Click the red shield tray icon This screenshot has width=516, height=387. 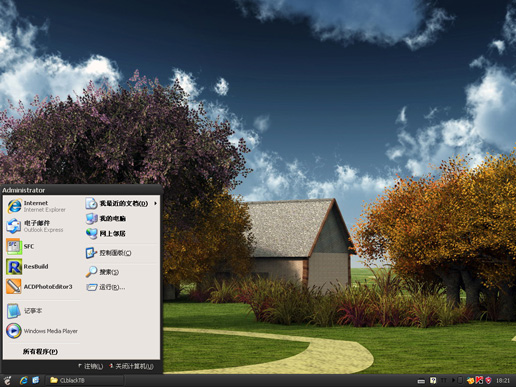click(x=488, y=380)
